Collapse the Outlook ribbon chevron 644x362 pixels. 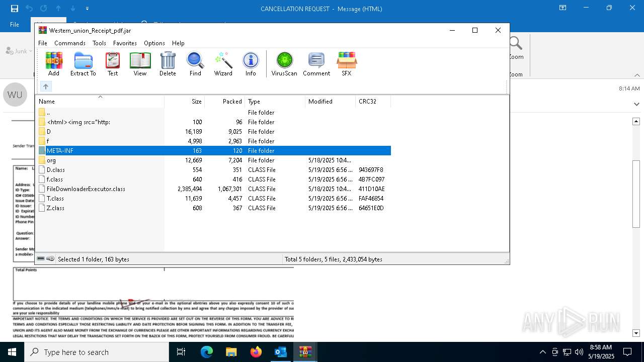pyautogui.click(x=637, y=75)
